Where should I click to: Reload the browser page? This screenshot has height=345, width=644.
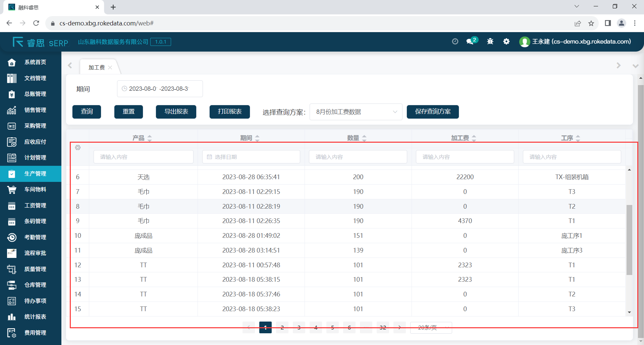click(36, 23)
